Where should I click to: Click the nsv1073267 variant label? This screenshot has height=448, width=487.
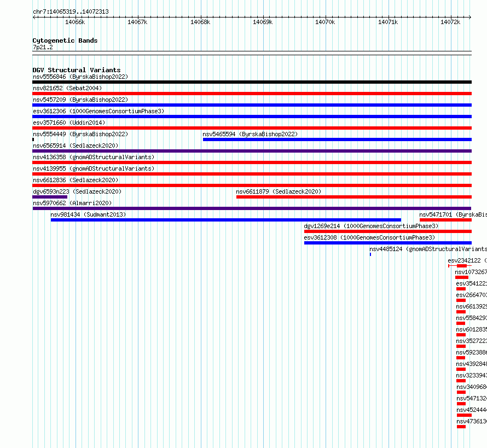click(x=471, y=272)
